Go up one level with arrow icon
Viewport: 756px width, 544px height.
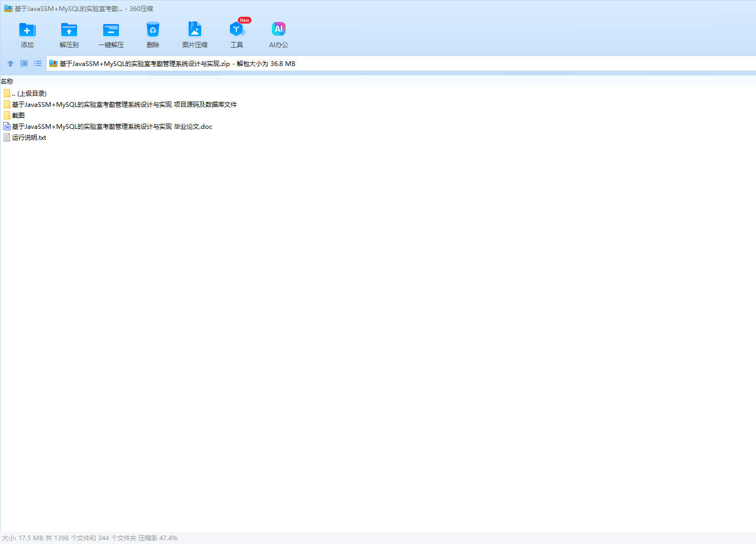10,63
